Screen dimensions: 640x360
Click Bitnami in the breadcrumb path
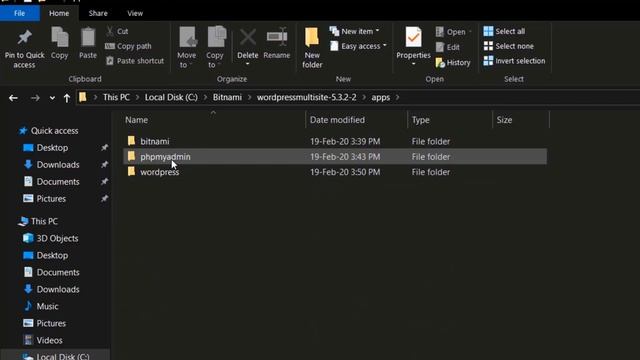pyautogui.click(x=227, y=97)
